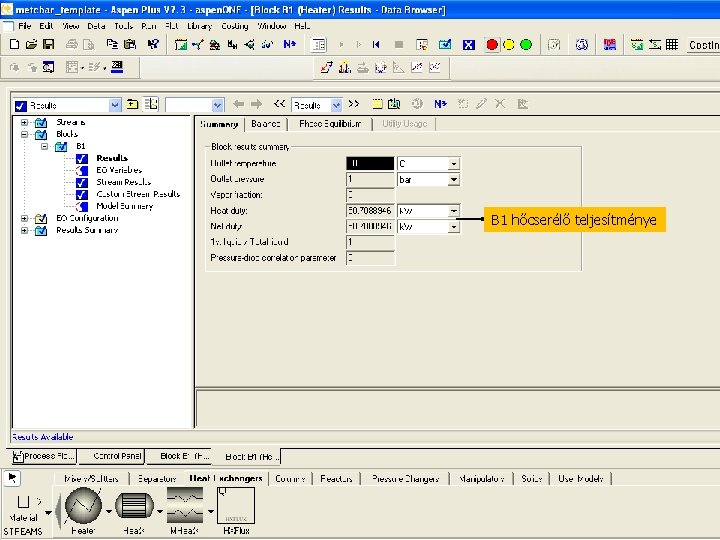
Task: Click the Save file toolbar icon
Action: 49,45
